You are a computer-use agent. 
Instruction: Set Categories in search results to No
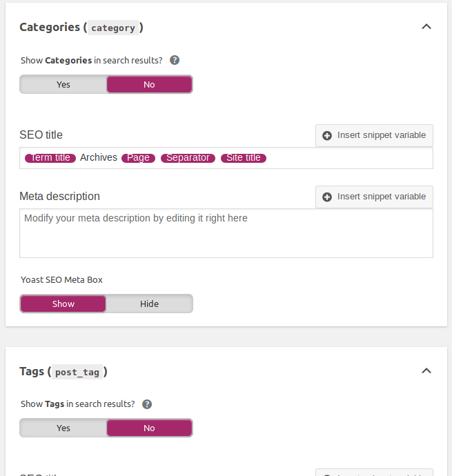(150, 84)
